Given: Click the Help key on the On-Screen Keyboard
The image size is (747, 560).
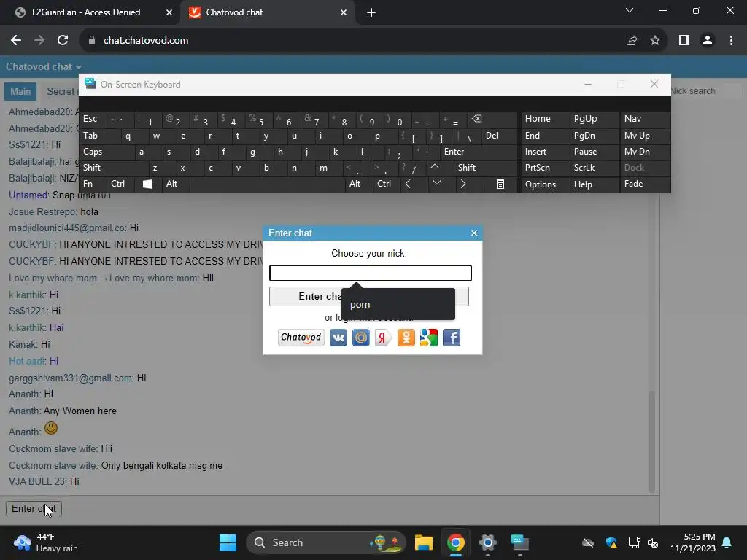Looking at the screenshot, I should [594, 184].
